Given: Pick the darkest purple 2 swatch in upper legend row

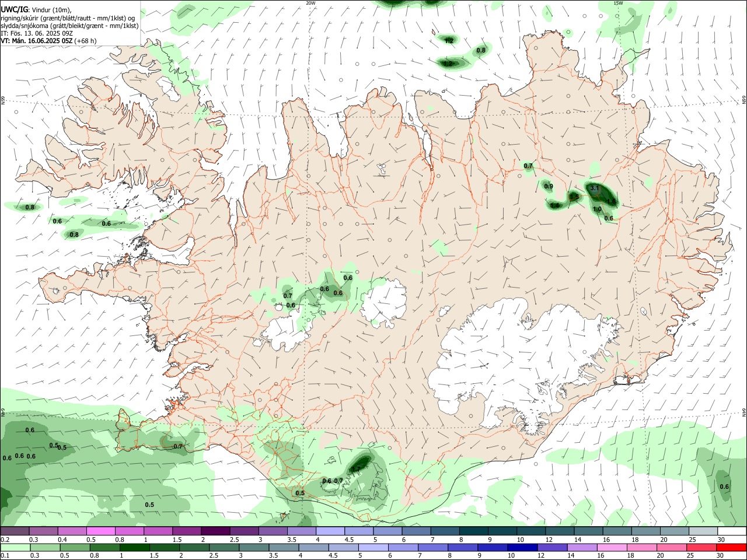Looking at the screenshot, I should (215, 531).
